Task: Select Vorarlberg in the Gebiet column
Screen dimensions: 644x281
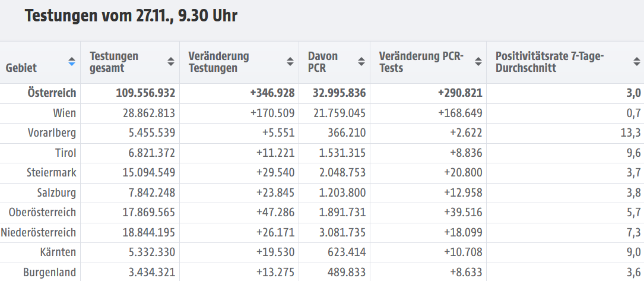Action: [52, 133]
